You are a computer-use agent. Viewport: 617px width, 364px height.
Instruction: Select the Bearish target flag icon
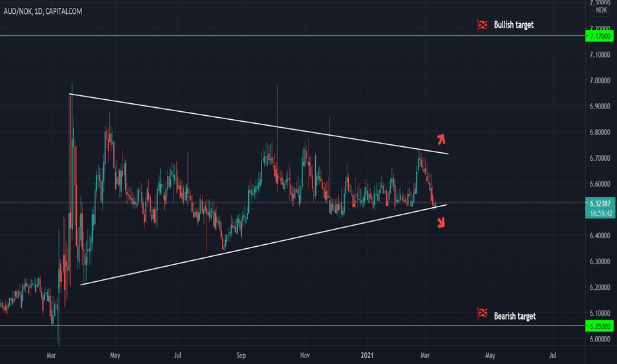coord(483,314)
